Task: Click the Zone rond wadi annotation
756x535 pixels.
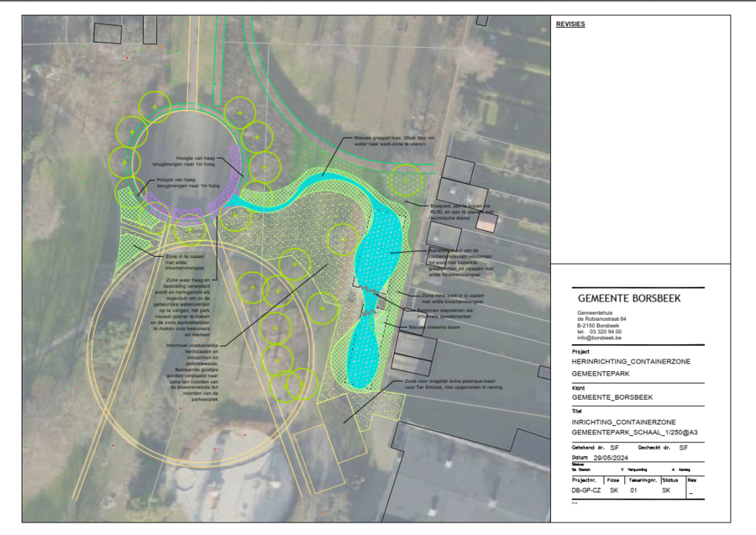Action: coord(453,298)
